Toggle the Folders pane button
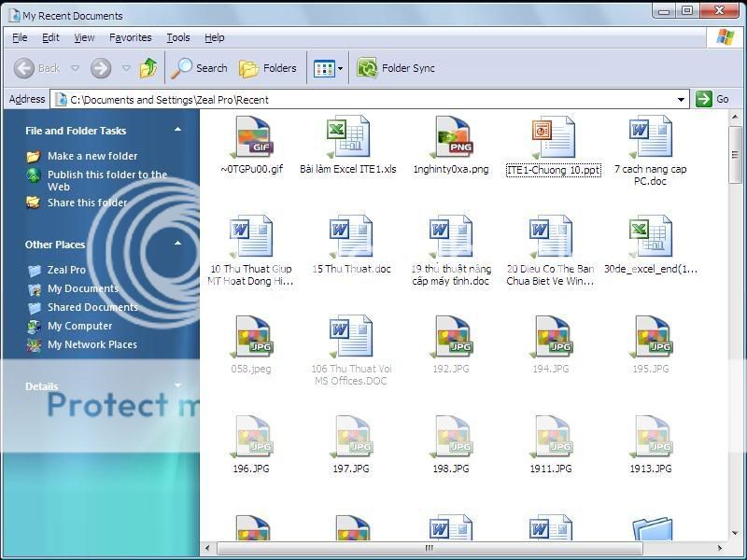Screen dimensions: 747x560 tap(268, 68)
